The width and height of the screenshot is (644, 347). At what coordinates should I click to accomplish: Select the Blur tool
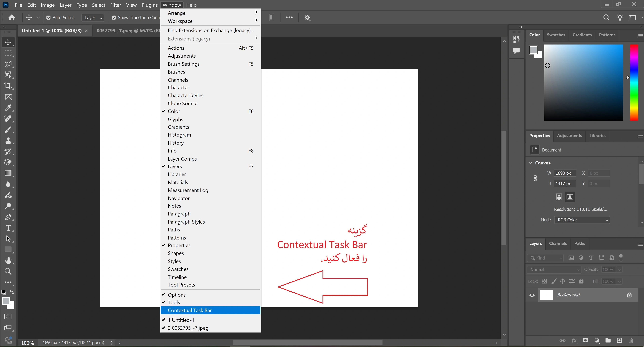point(8,184)
